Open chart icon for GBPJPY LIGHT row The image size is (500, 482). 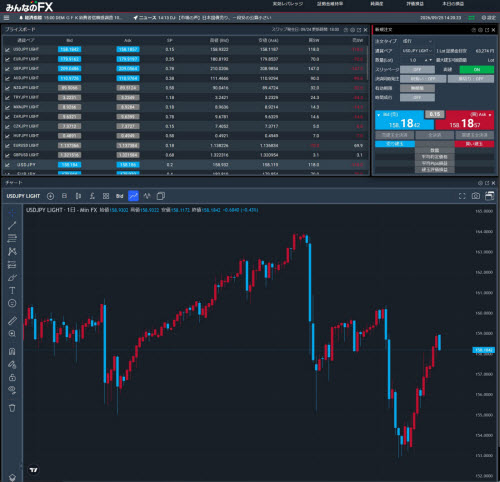point(7,69)
